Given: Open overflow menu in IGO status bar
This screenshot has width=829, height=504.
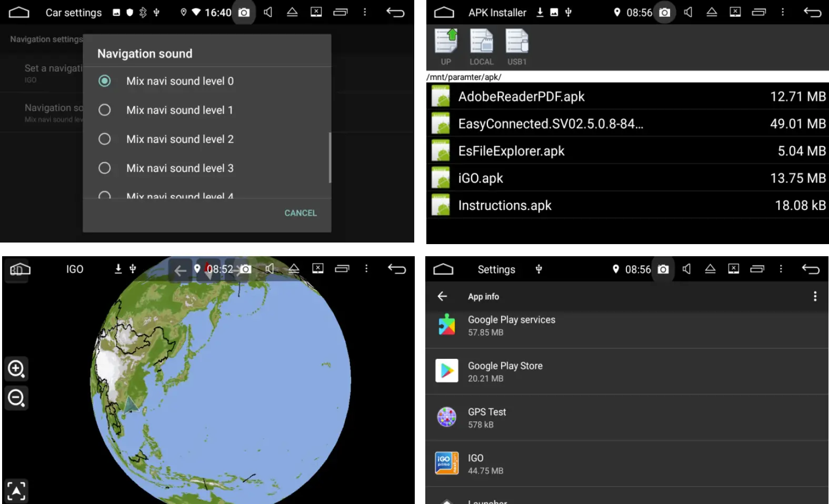Looking at the screenshot, I should [366, 269].
